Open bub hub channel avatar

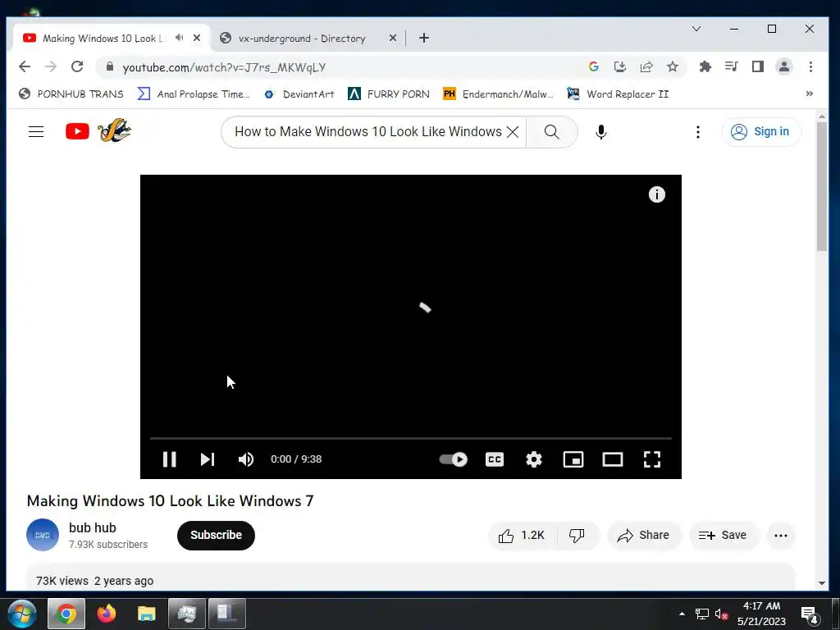43,535
